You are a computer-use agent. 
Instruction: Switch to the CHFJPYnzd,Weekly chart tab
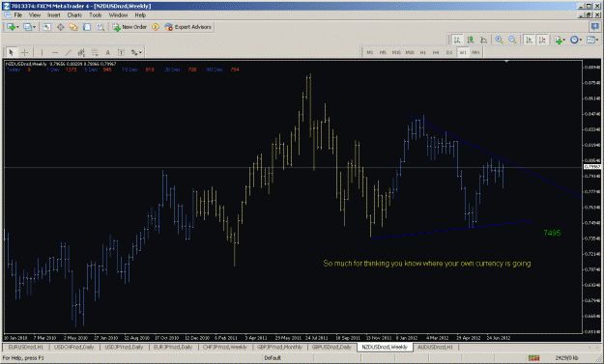[x=225, y=347]
